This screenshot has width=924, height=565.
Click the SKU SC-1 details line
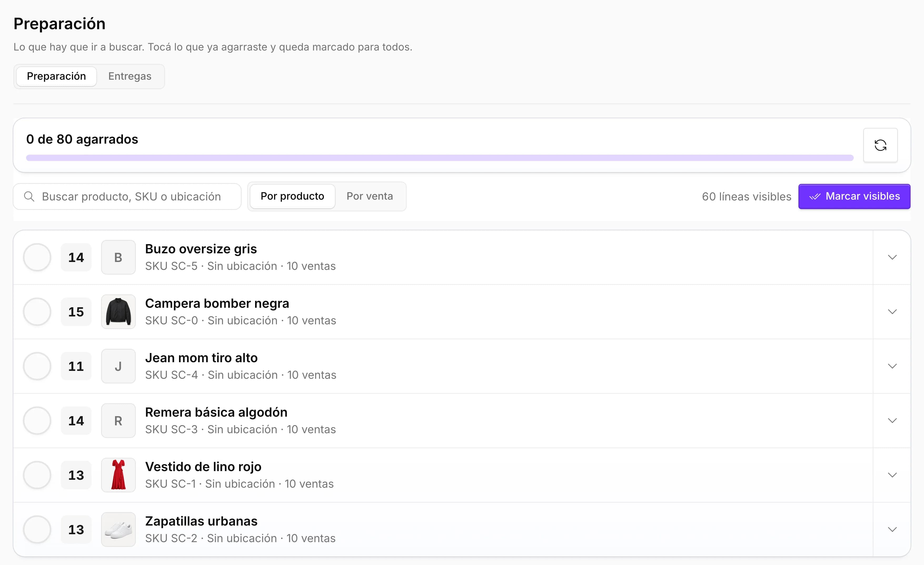click(239, 484)
